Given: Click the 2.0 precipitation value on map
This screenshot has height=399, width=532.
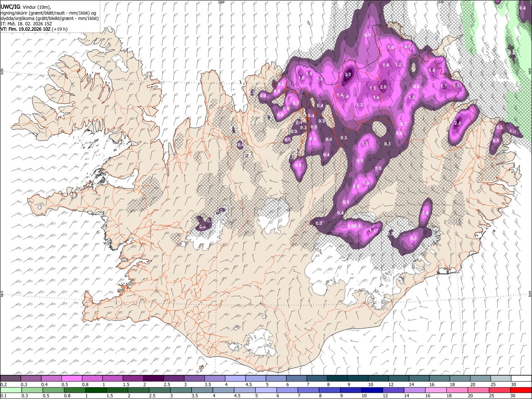Looking at the screenshot, I should coord(383,87).
